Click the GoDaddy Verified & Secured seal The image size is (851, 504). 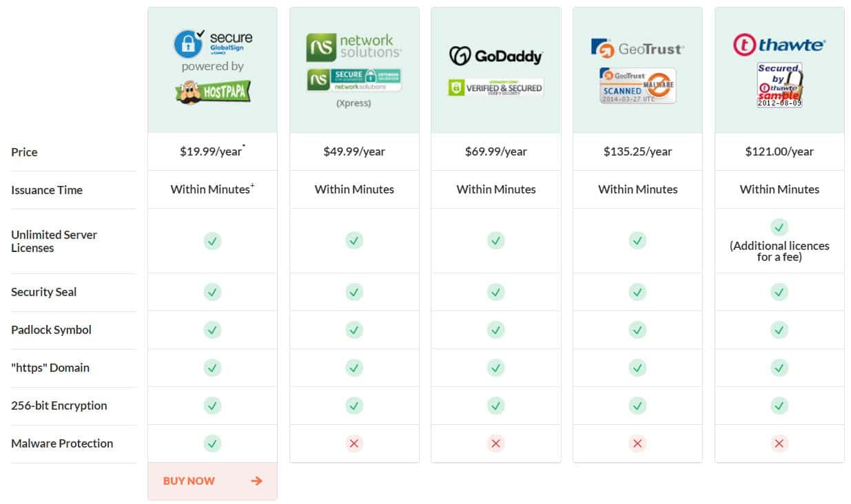(496, 87)
